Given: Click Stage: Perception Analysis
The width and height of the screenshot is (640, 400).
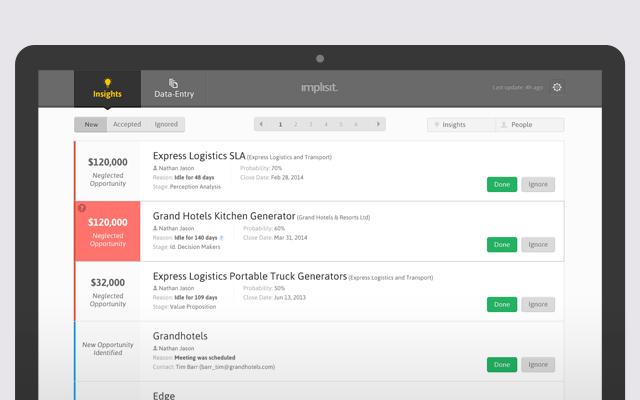Looking at the screenshot, I should 187,187.
